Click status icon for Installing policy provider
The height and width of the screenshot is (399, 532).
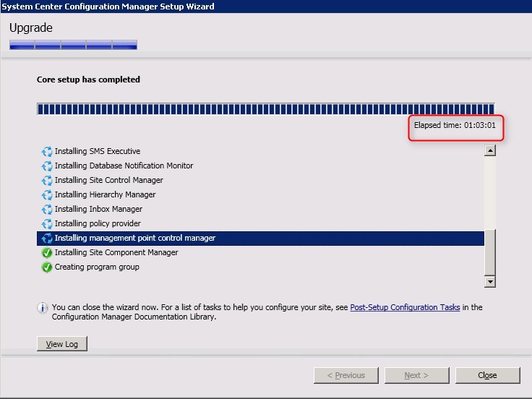[47, 223]
